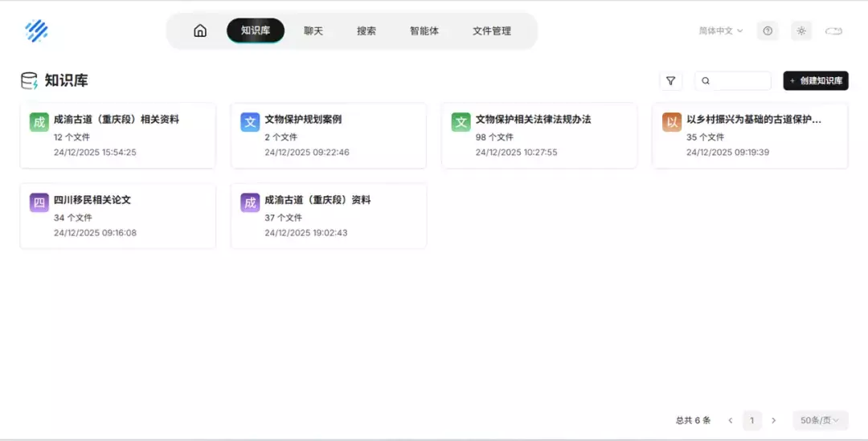Click the purple 四 icon of 四川移民相关论文
The width and height of the screenshot is (868, 441).
click(x=39, y=203)
